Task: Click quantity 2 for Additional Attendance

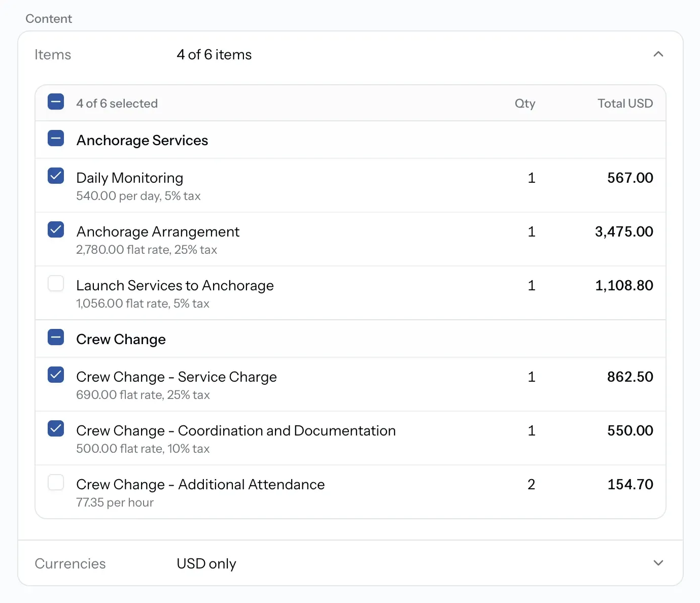Action: coord(531,484)
